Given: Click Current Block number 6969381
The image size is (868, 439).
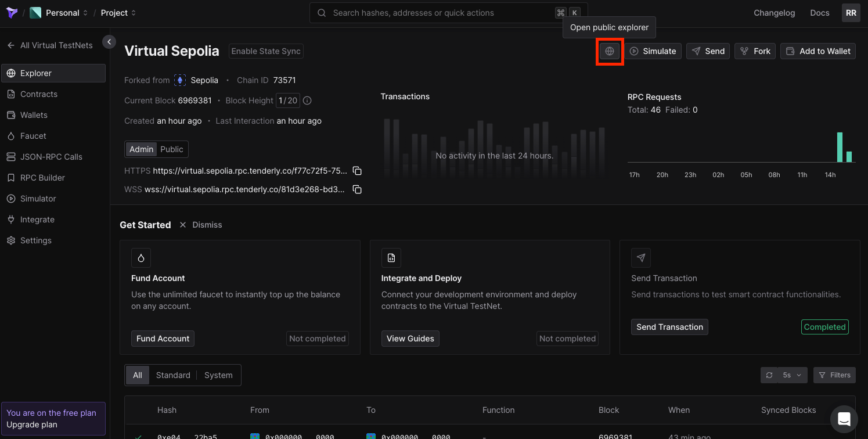Looking at the screenshot, I should (195, 100).
